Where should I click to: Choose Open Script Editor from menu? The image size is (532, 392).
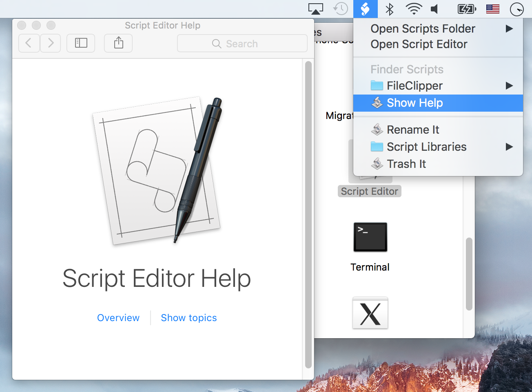(419, 44)
